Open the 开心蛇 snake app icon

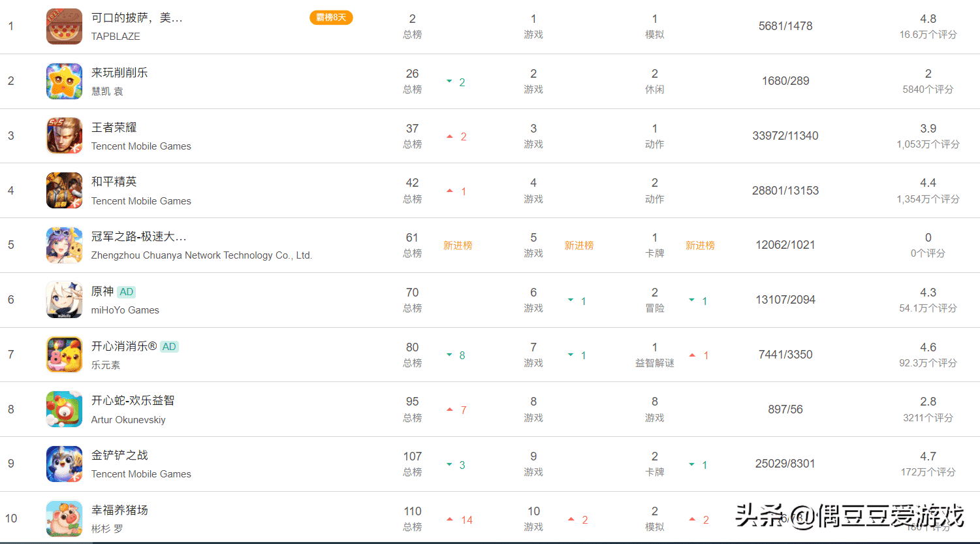(x=64, y=409)
